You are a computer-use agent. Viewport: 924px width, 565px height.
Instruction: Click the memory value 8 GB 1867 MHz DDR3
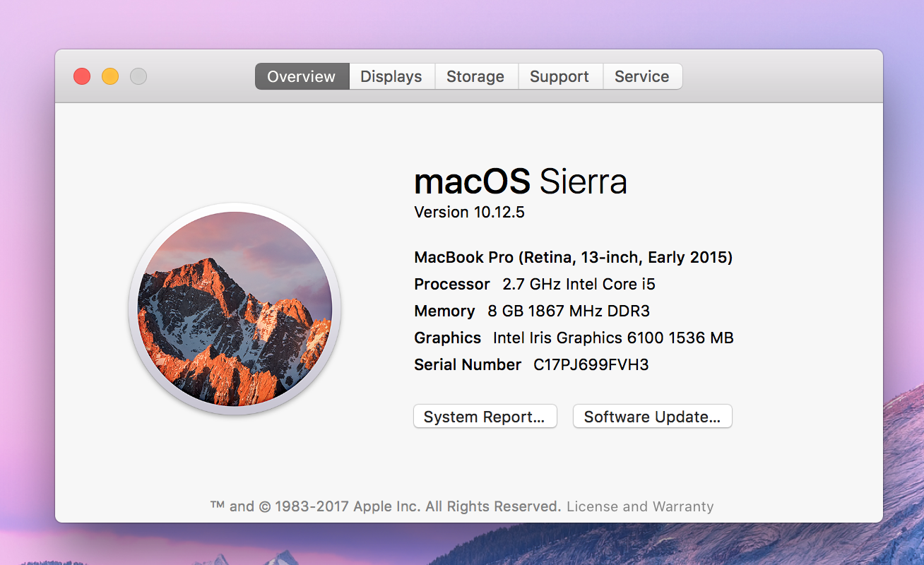[569, 311]
